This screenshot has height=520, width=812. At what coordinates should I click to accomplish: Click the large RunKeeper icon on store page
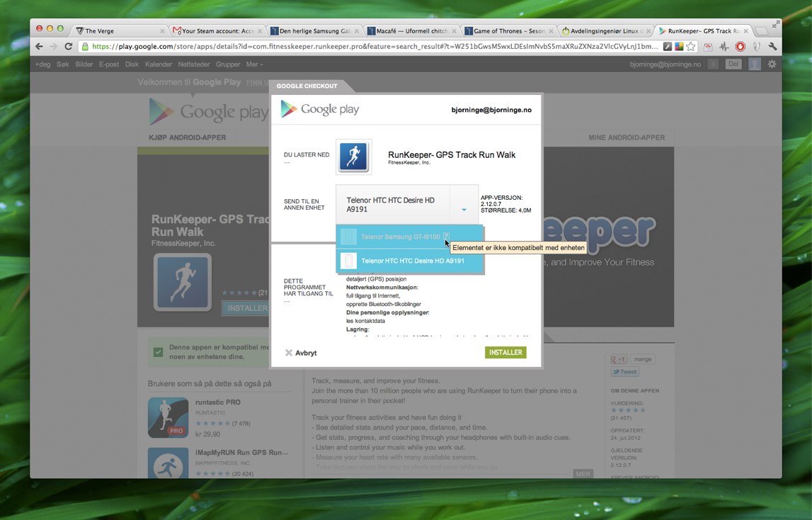tap(182, 282)
